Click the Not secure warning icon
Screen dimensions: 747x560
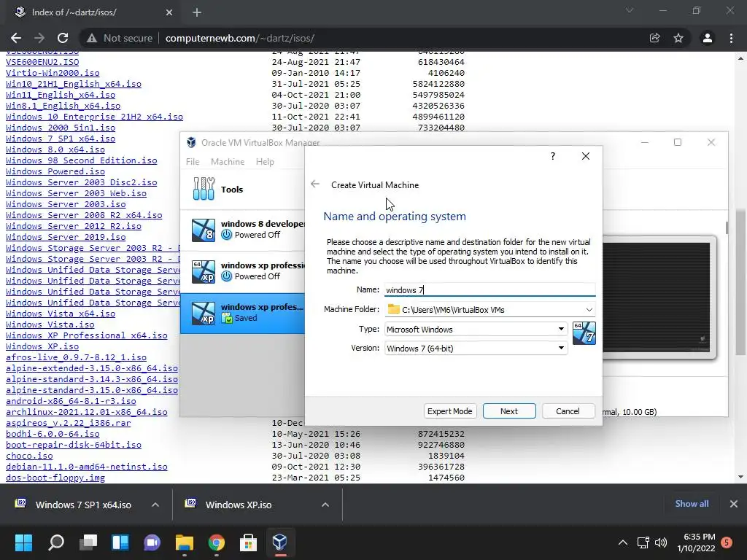pyautogui.click(x=92, y=38)
